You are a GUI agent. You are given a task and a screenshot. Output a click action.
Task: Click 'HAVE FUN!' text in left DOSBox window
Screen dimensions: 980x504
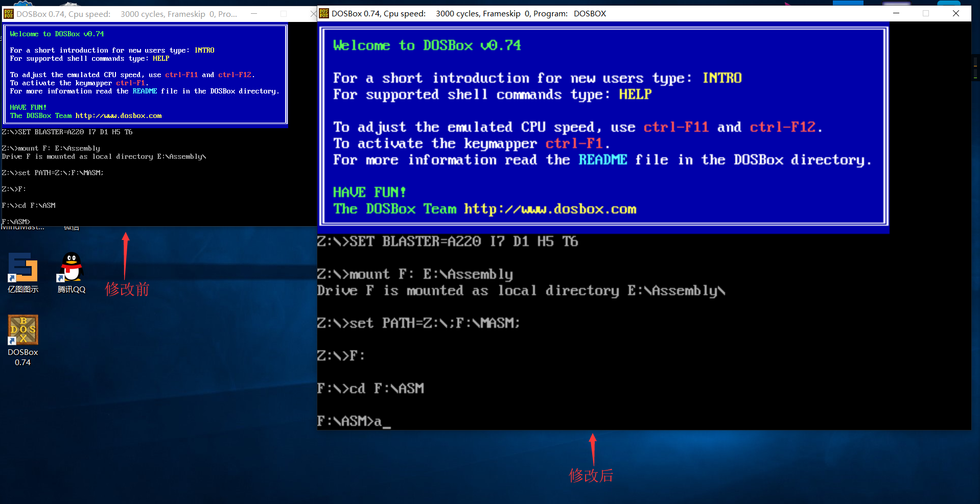[x=28, y=108]
